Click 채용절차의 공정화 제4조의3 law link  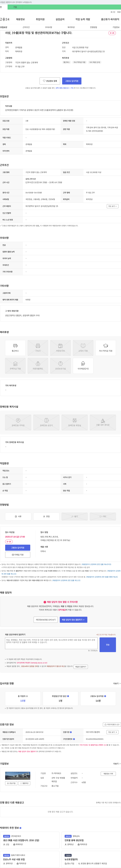[96, 564]
